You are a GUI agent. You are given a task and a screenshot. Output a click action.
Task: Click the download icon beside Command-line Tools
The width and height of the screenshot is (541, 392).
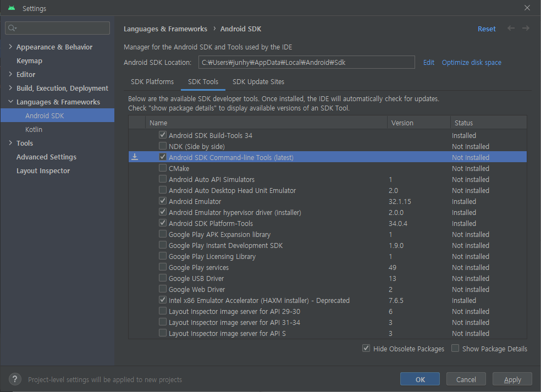(x=135, y=157)
